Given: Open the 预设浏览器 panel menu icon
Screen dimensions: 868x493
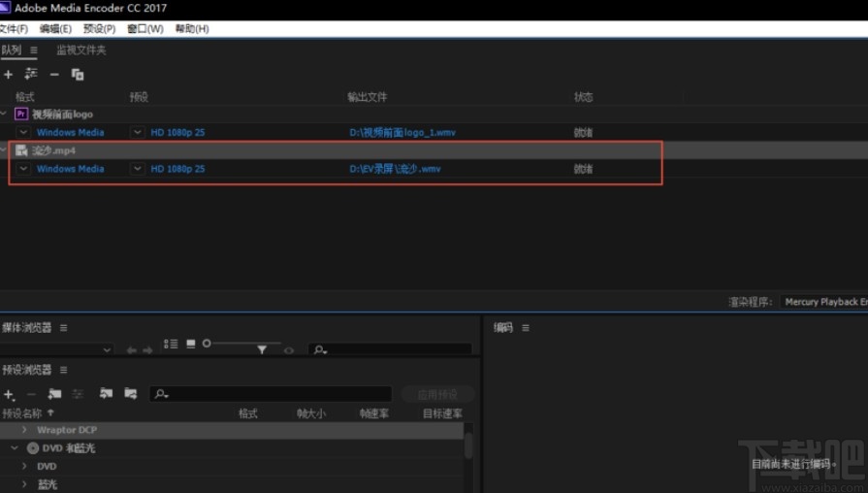Looking at the screenshot, I should click(x=64, y=370).
